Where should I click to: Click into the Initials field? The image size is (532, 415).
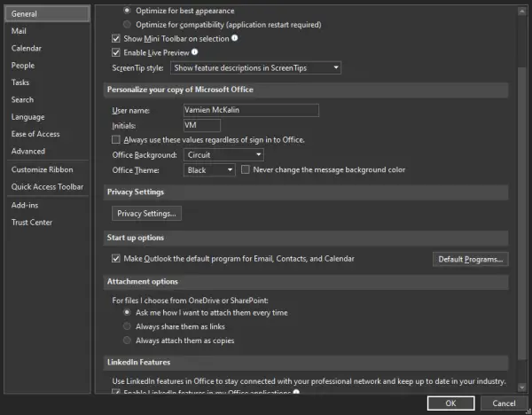(202, 125)
